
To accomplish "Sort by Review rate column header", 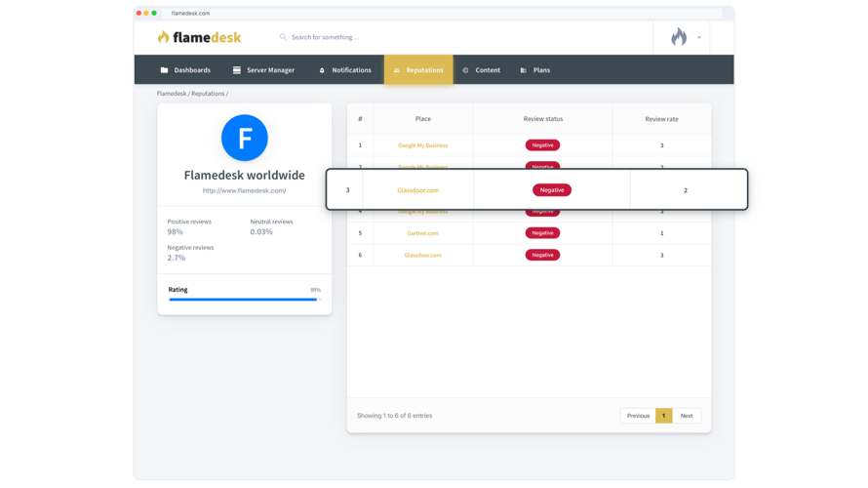I will pos(661,118).
